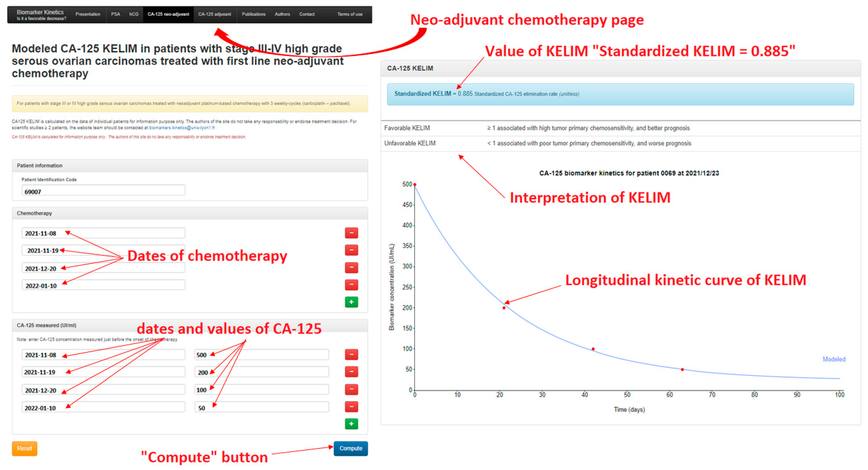The image size is (868, 470).
Task: Open the PSA navigation item
Action: [115, 14]
